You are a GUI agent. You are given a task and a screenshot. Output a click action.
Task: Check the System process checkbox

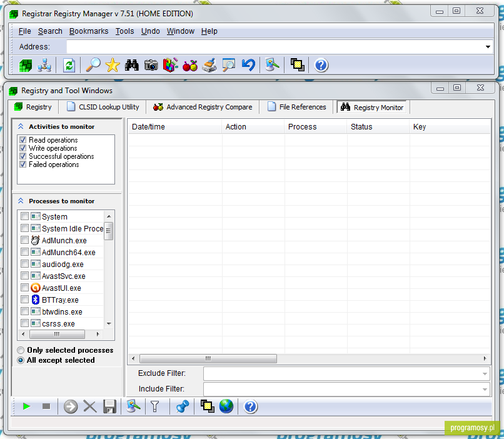24,216
